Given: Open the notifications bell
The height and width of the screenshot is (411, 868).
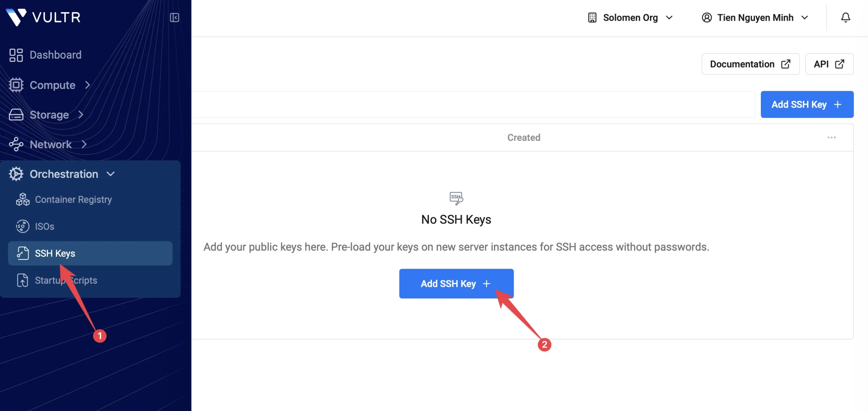Looking at the screenshot, I should tap(846, 17).
